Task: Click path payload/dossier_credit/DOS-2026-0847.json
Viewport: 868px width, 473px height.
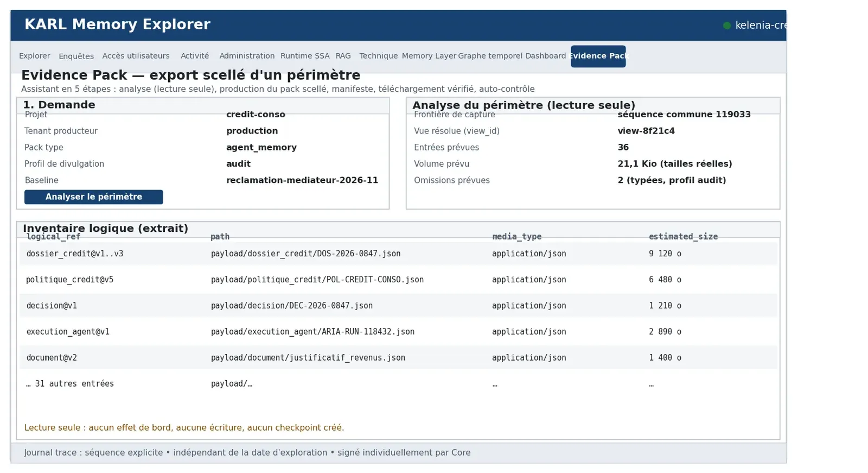Action: pos(305,254)
